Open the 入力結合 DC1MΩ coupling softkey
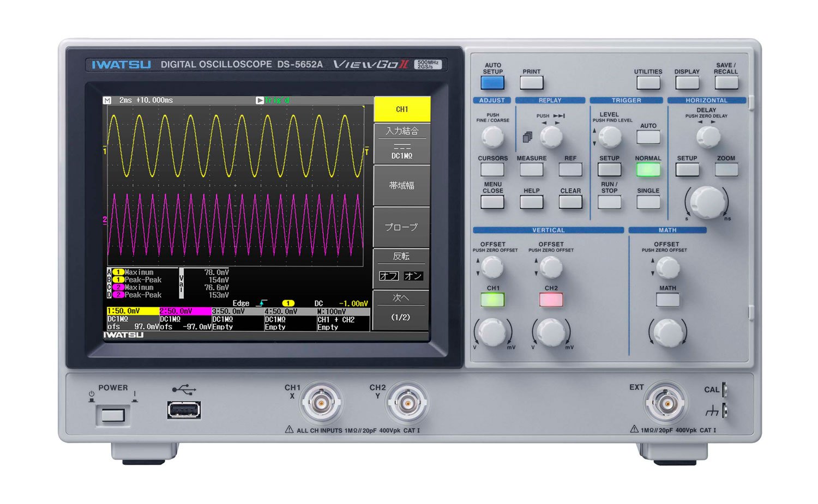 click(401, 143)
